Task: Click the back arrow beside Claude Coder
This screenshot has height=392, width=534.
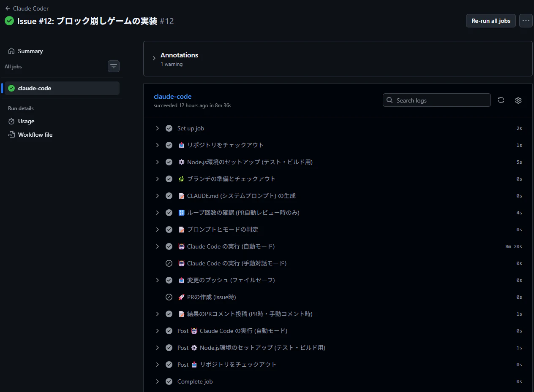Action: coord(8,8)
